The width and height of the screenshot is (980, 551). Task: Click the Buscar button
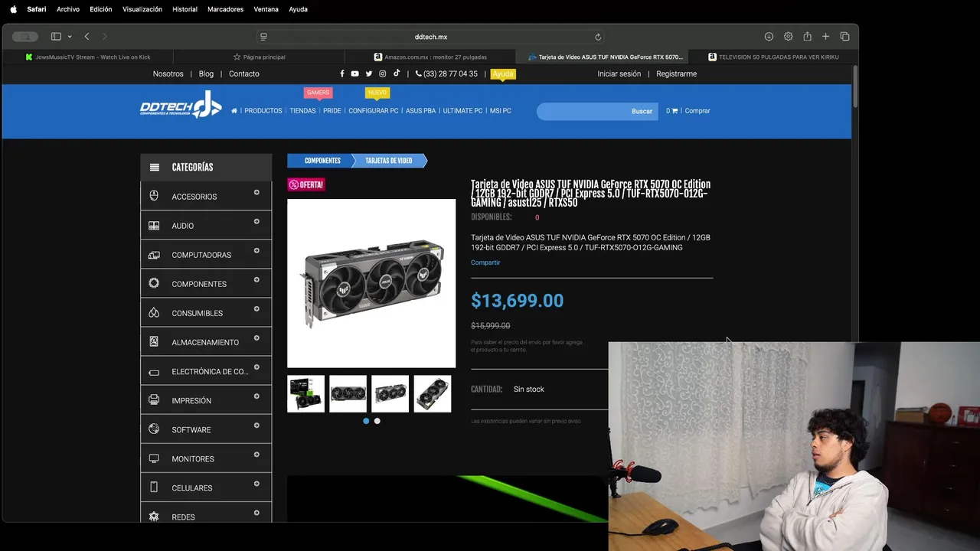click(x=642, y=111)
